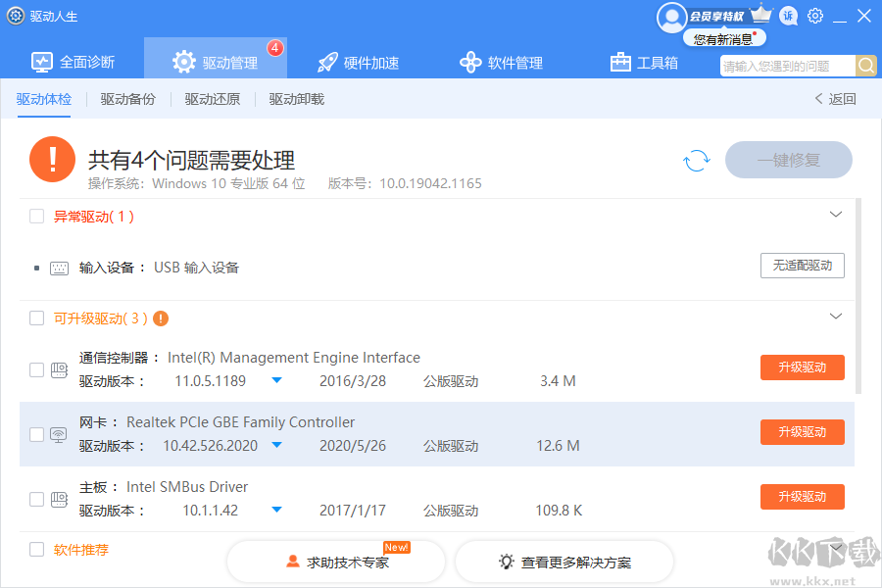This screenshot has width=882, height=588.
Task: Open the 诉 feedback icon
Action: pyautogui.click(x=789, y=16)
